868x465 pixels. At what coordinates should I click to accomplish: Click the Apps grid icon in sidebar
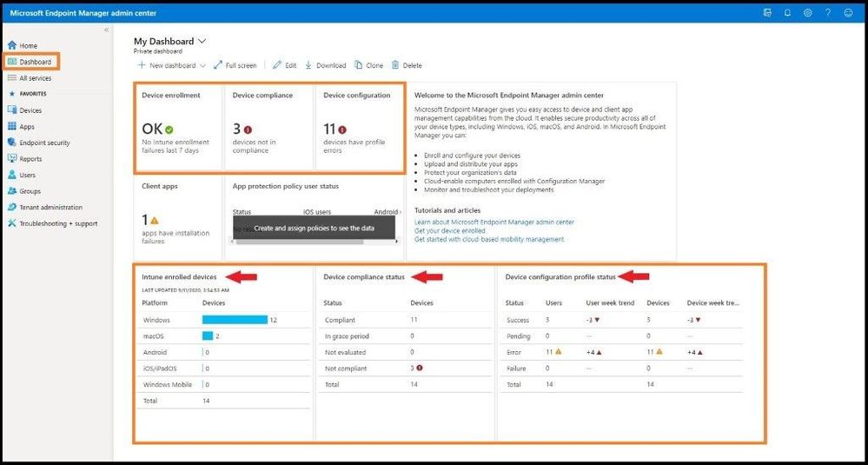[12, 126]
